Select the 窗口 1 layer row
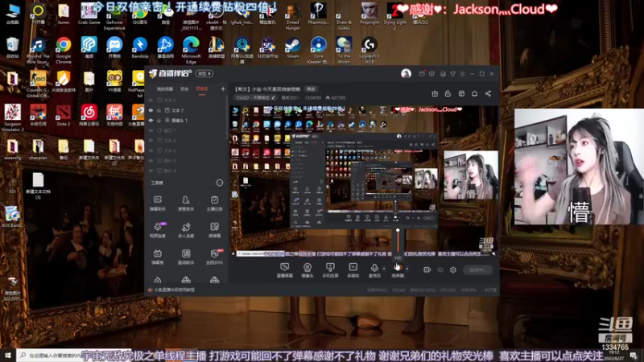 coord(187,130)
